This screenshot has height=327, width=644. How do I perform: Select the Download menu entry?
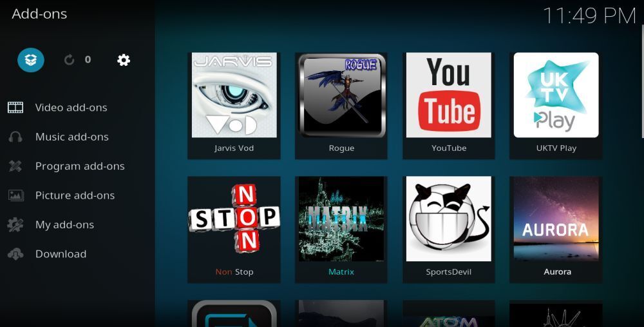tap(61, 254)
